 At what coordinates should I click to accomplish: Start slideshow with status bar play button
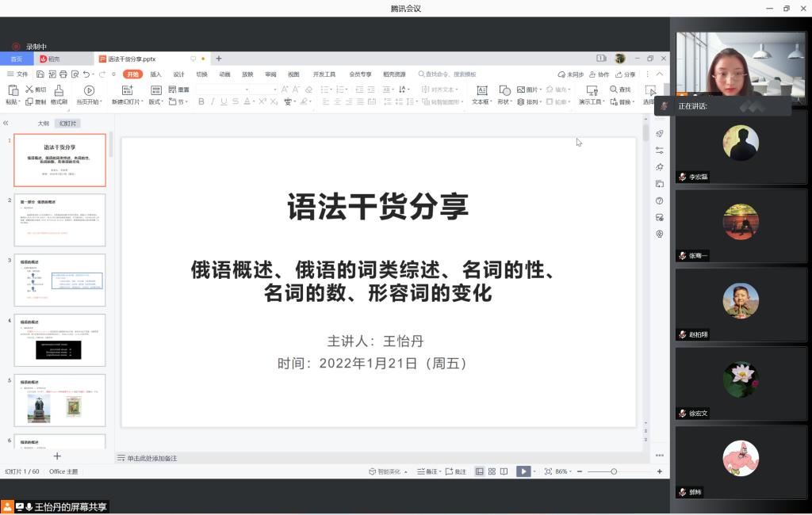point(523,471)
